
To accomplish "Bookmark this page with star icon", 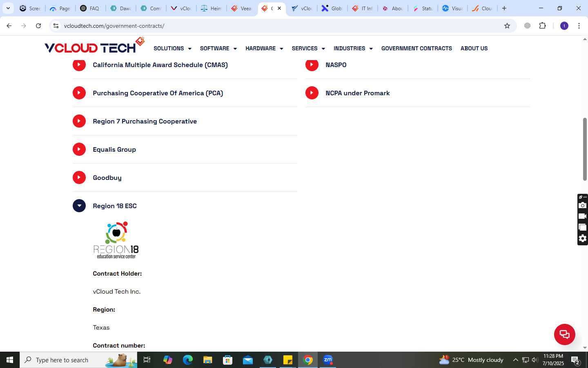I will 507,26.
